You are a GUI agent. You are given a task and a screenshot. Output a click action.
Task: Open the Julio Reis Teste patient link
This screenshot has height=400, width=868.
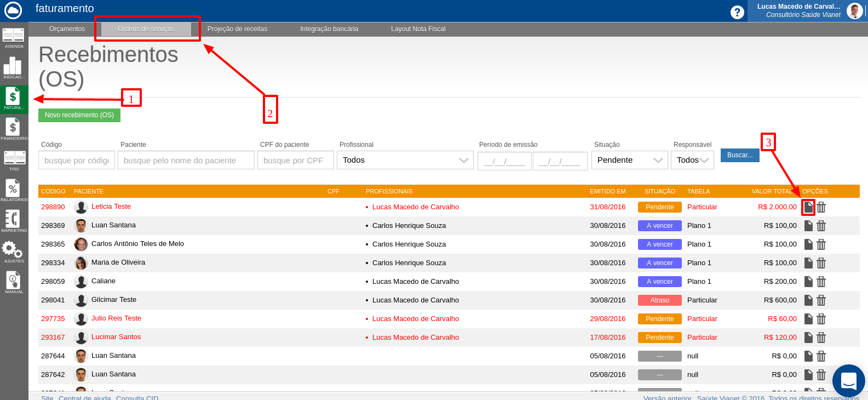[116, 318]
